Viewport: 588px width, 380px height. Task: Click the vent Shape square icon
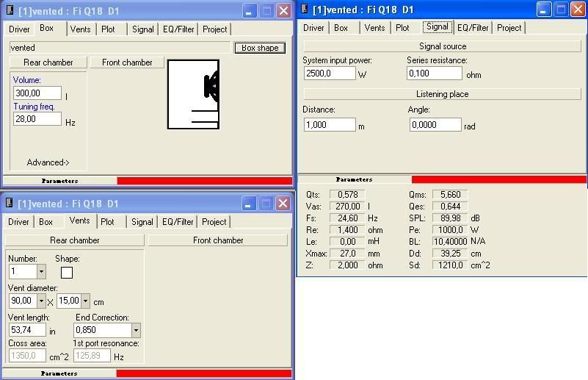coord(67,273)
